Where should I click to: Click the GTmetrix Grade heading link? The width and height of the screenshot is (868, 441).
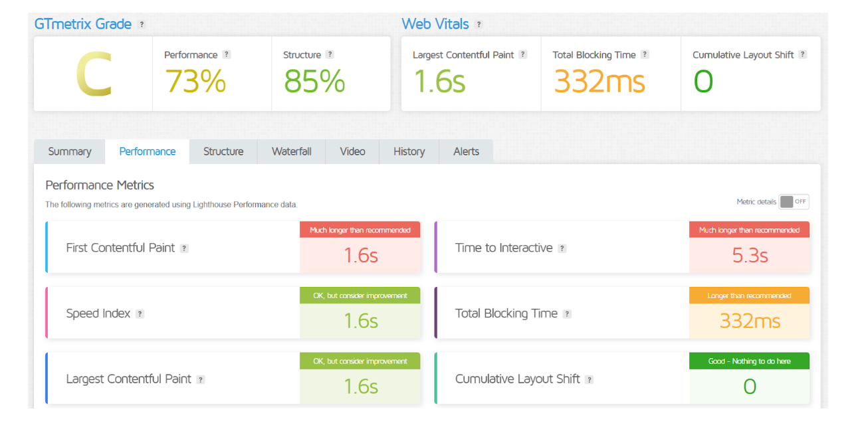[x=83, y=24]
